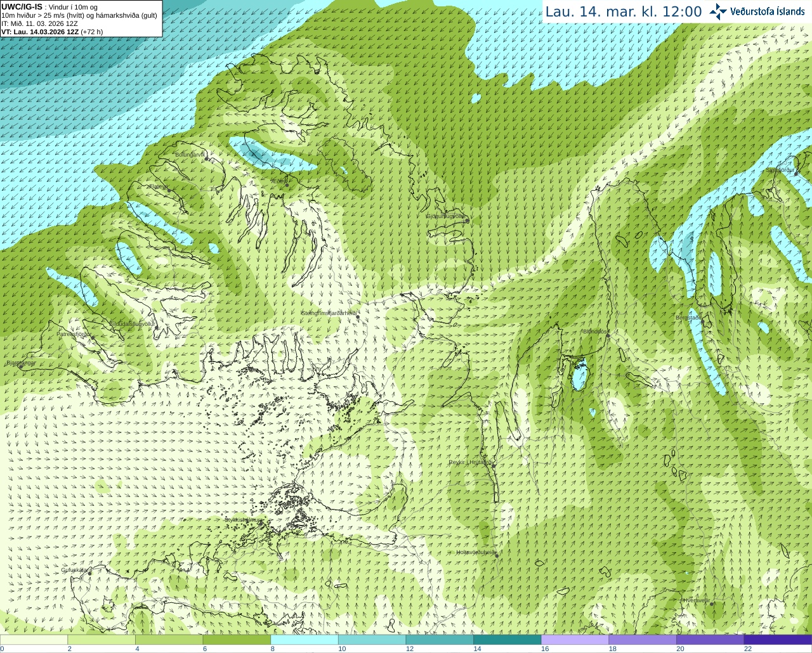Select the darkest purple legend swatch above 22
Image resolution: width=812 pixels, height=653 pixels.
778,640
